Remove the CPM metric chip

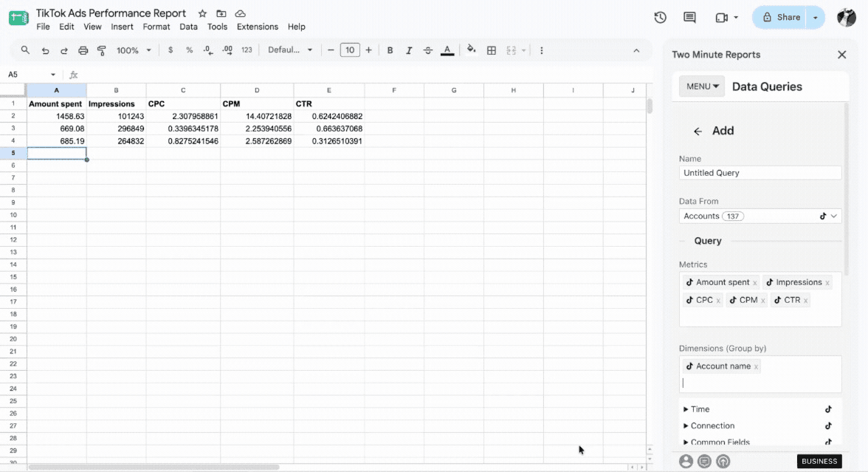pyautogui.click(x=763, y=301)
